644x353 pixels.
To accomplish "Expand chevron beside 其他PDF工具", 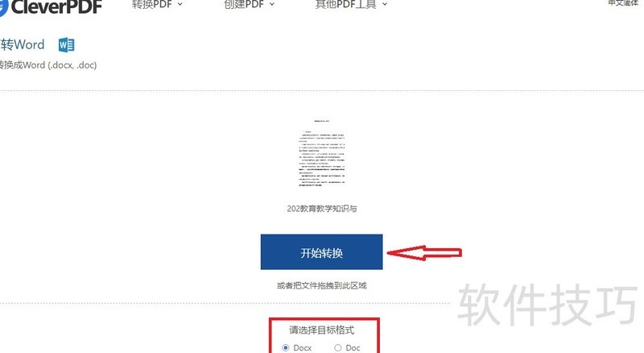I will (385, 4).
